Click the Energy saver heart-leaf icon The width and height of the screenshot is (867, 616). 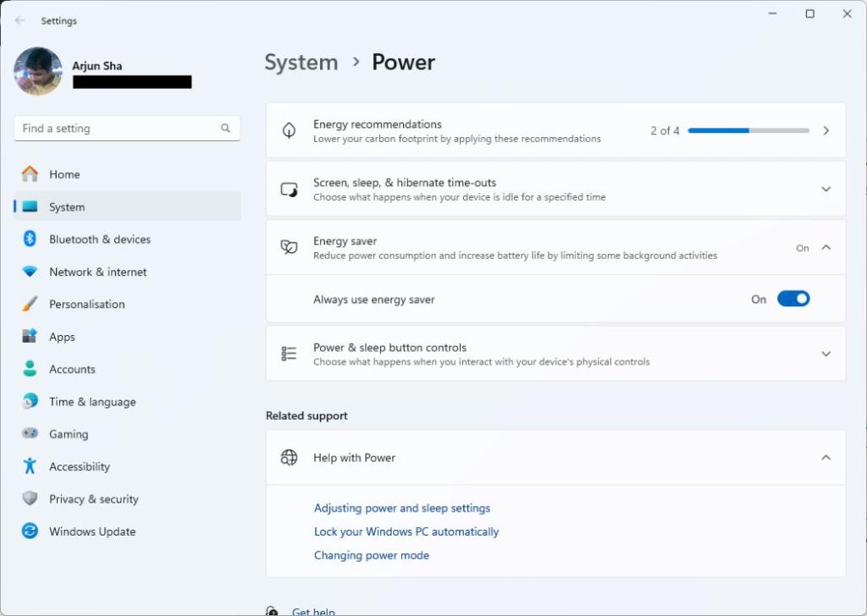click(290, 247)
